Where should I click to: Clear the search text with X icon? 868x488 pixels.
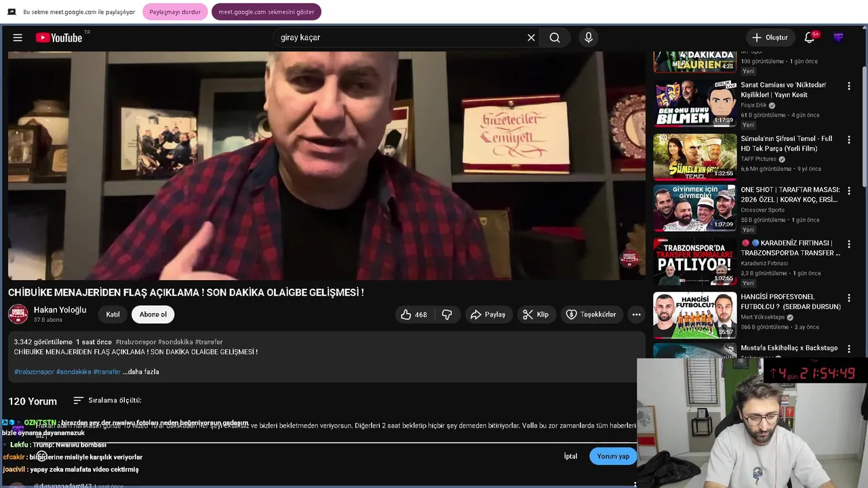click(531, 38)
